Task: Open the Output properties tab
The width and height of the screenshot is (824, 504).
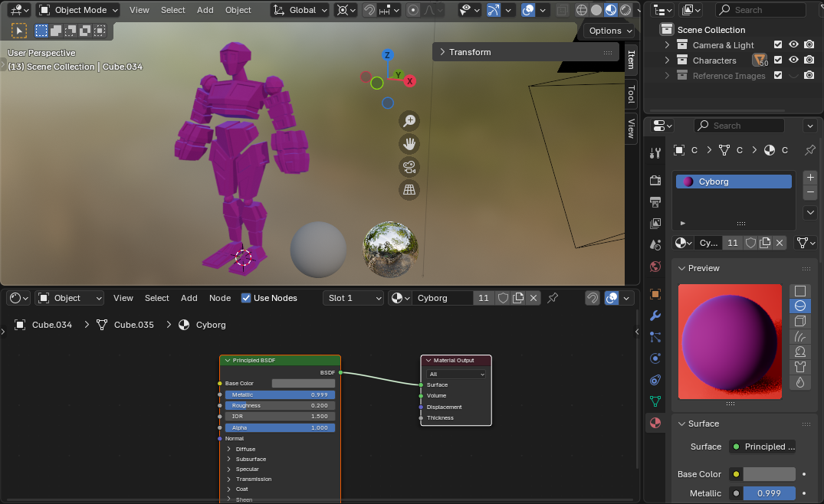Action: tap(655, 202)
